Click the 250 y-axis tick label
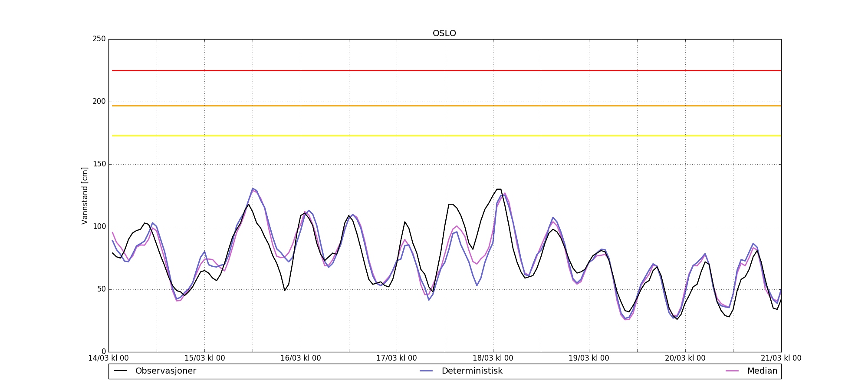Viewport: 868px width, 391px height. tap(99, 39)
